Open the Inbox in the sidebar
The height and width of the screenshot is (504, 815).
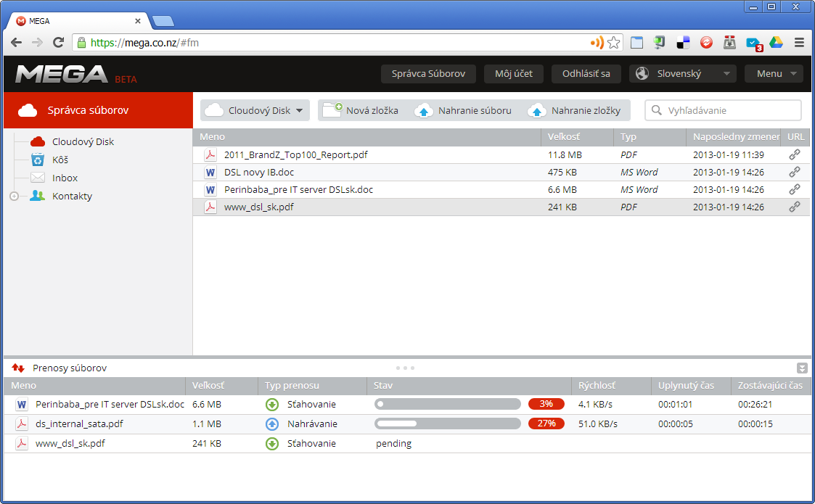click(65, 178)
